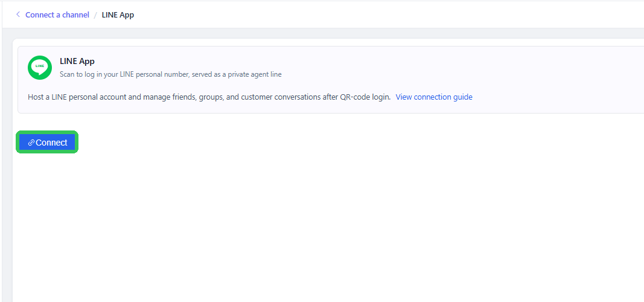The height and width of the screenshot is (302, 644).
Task: Click the Scan to log in description text
Action: [170, 74]
